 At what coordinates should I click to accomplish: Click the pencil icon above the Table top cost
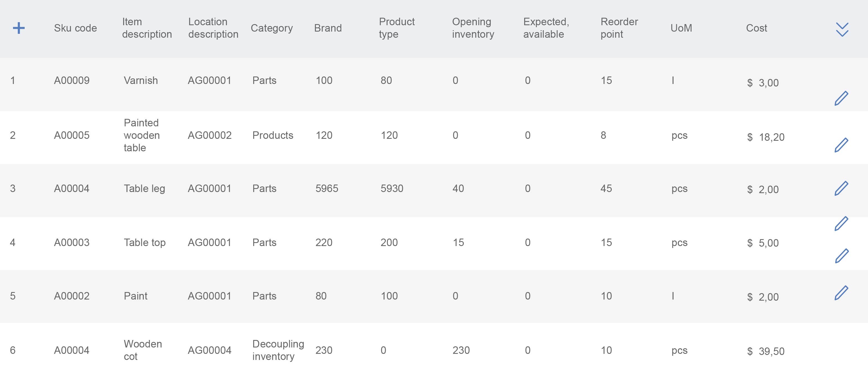point(841,223)
